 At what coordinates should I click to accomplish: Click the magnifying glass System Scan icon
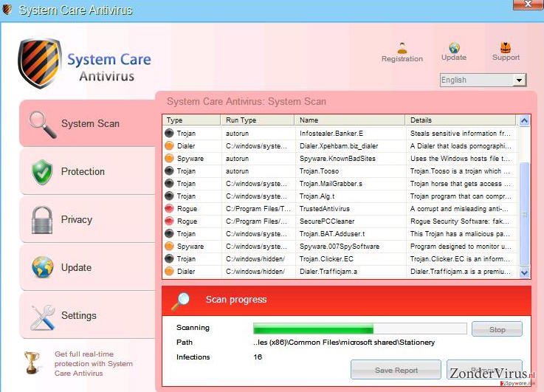point(42,124)
